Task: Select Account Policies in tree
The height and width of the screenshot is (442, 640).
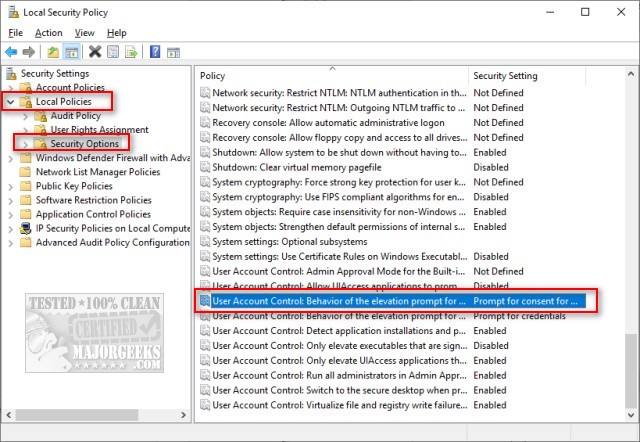Action: [x=70, y=87]
